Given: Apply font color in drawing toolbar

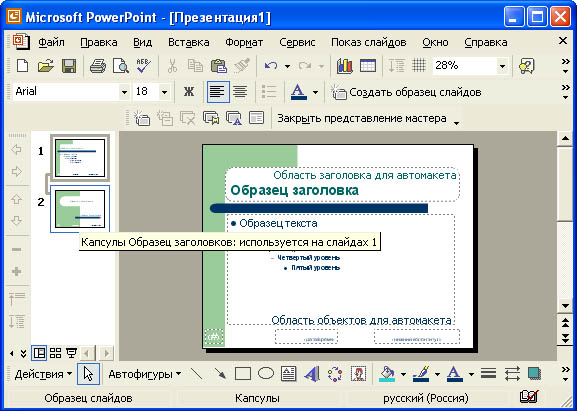Looking at the screenshot, I should [454, 374].
